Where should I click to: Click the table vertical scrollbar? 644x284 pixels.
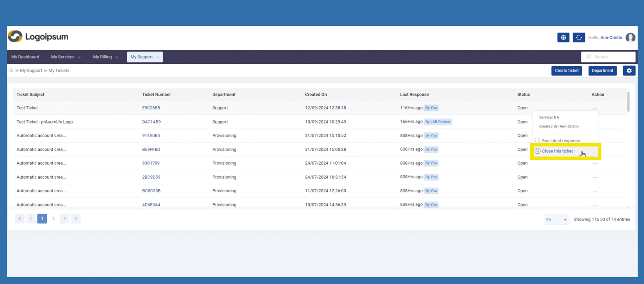pyautogui.click(x=628, y=101)
